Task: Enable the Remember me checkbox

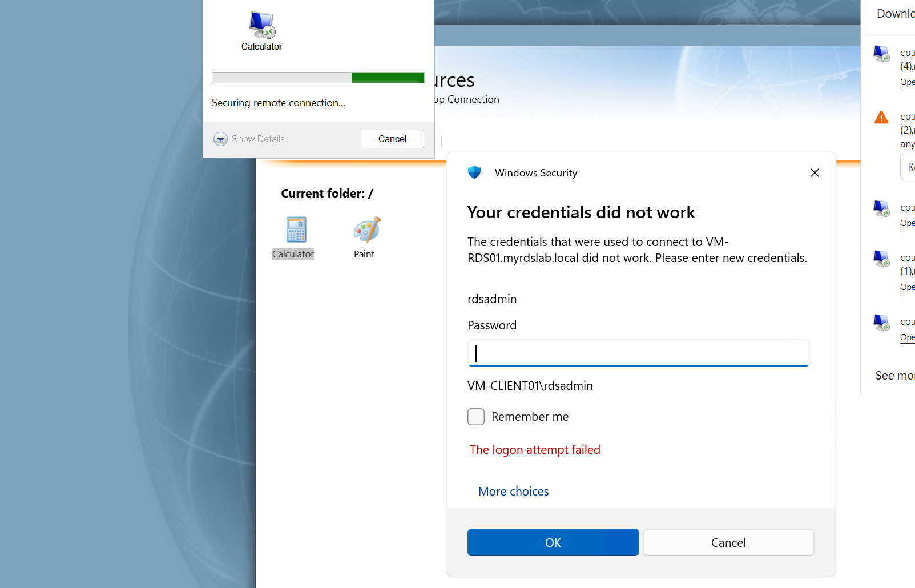Action: pos(476,417)
